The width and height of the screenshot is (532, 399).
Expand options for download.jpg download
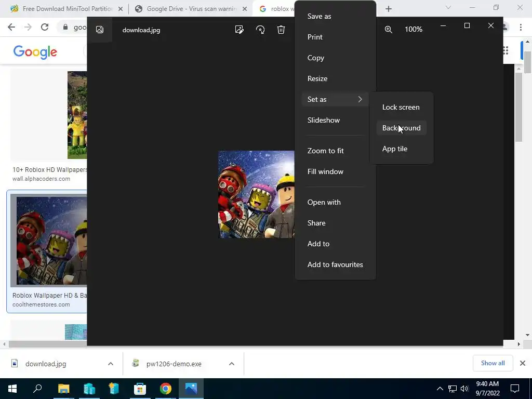click(111, 364)
